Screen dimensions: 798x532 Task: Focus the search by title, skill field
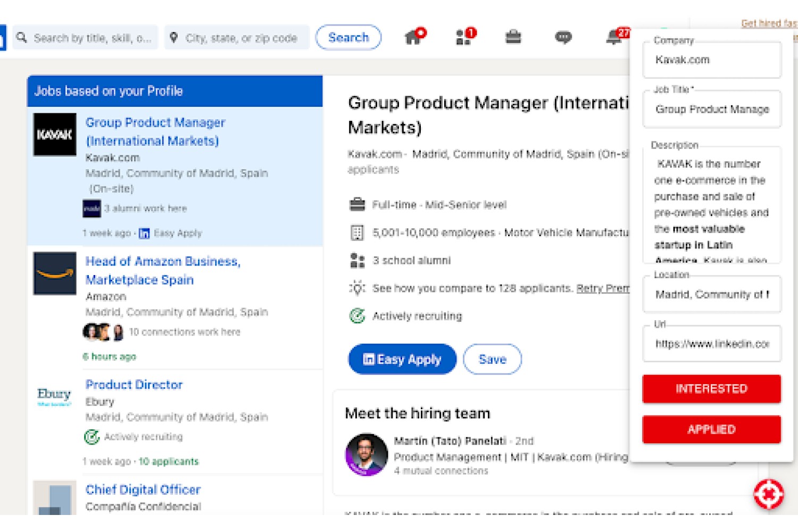tap(85, 37)
